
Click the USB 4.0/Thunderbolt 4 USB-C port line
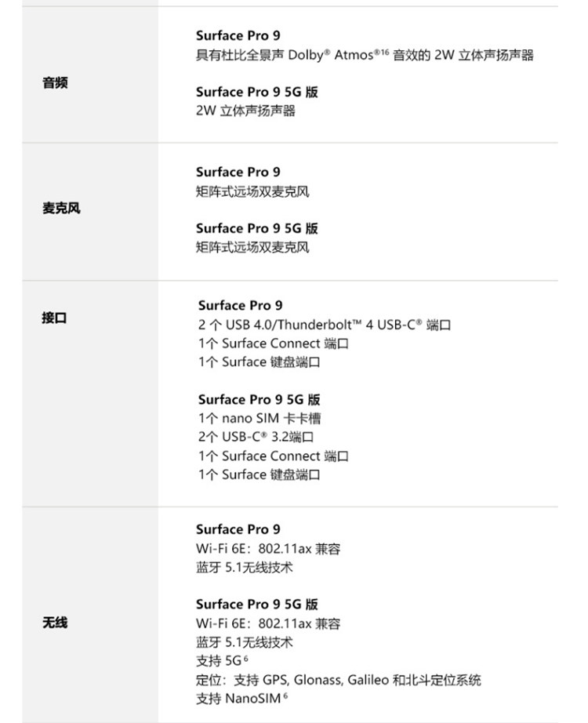pyautogui.click(x=325, y=325)
